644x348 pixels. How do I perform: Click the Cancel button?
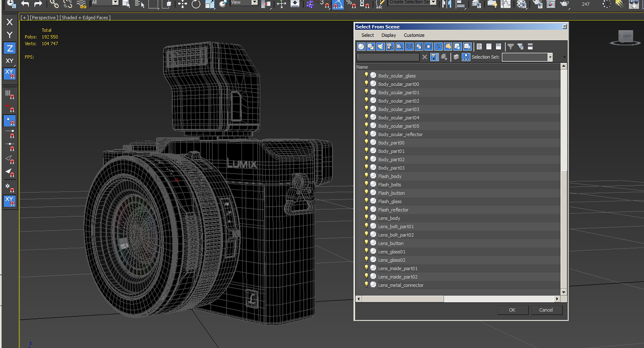click(546, 310)
